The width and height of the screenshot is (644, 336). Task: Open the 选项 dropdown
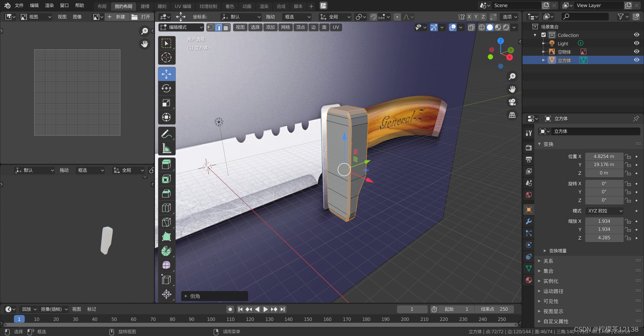click(x=510, y=17)
